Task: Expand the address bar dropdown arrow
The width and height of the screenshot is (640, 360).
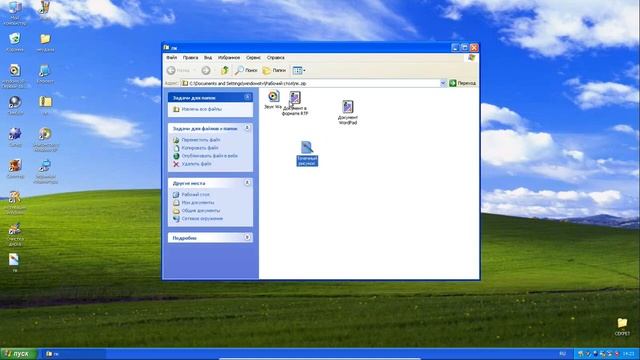Action: click(x=443, y=83)
